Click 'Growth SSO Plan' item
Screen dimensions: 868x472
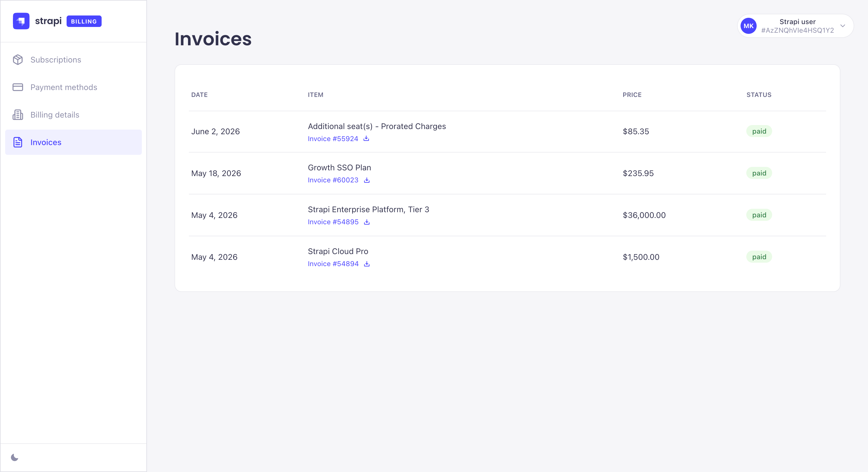[339, 168]
